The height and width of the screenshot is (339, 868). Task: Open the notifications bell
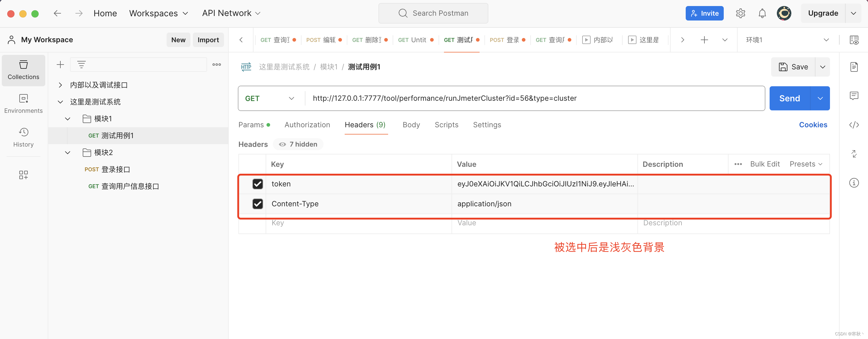(762, 13)
